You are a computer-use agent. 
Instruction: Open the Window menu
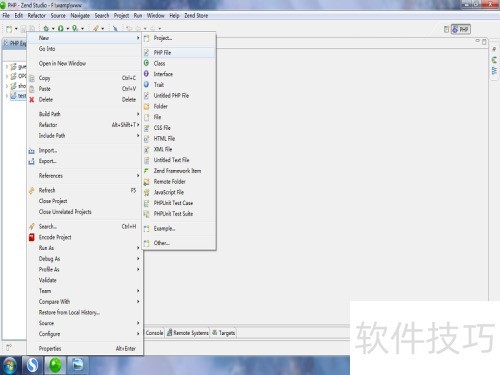[x=156, y=16]
